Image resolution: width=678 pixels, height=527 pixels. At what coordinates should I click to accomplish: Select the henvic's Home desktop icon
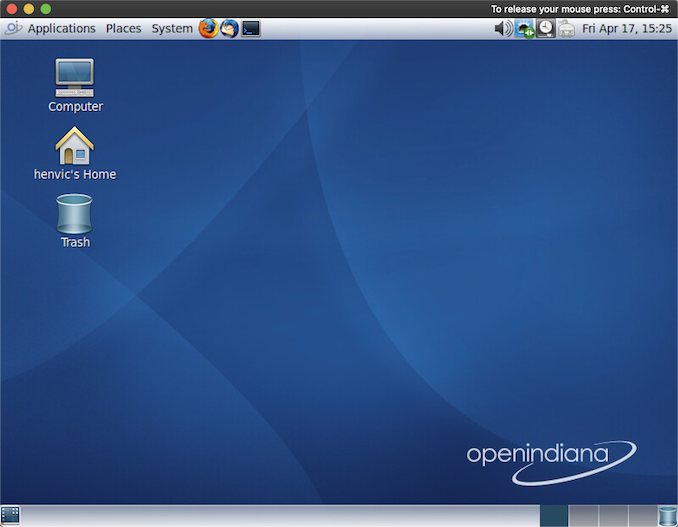(x=75, y=153)
